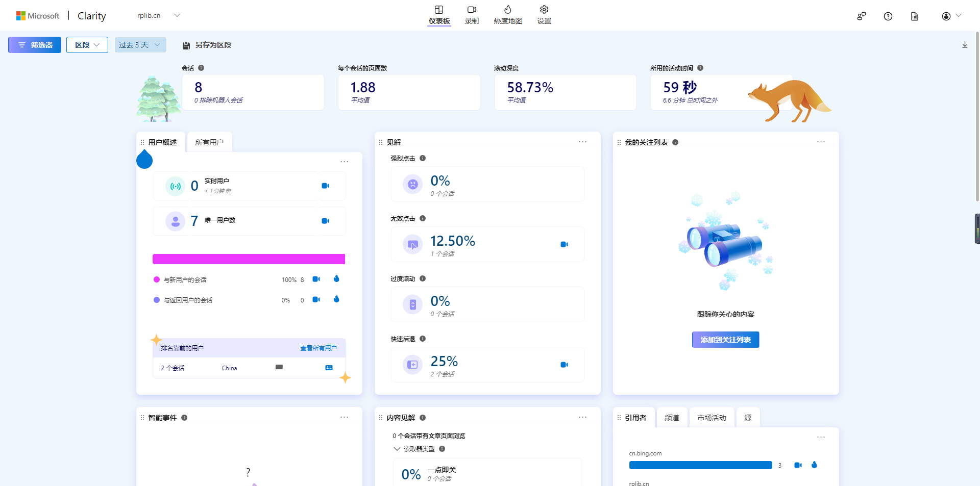Click the share/team icon in header
This screenshot has width=980, height=486.
(861, 16)
